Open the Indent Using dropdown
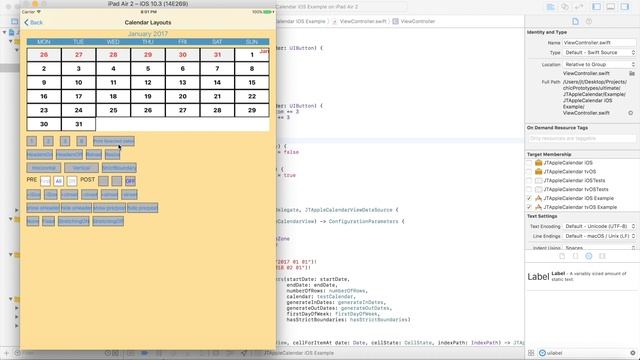 coord(599,247)
